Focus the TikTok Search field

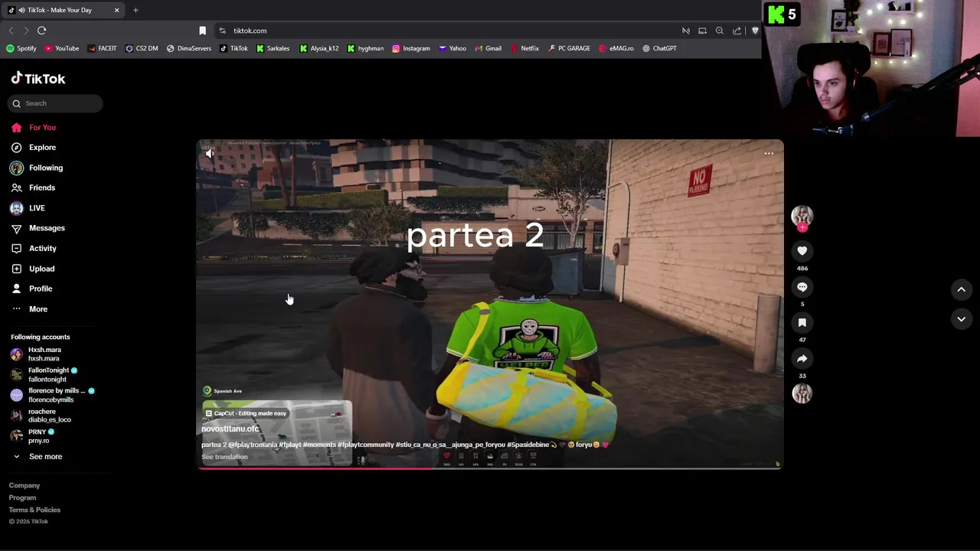pyautogui.click(x=56, y=103)
